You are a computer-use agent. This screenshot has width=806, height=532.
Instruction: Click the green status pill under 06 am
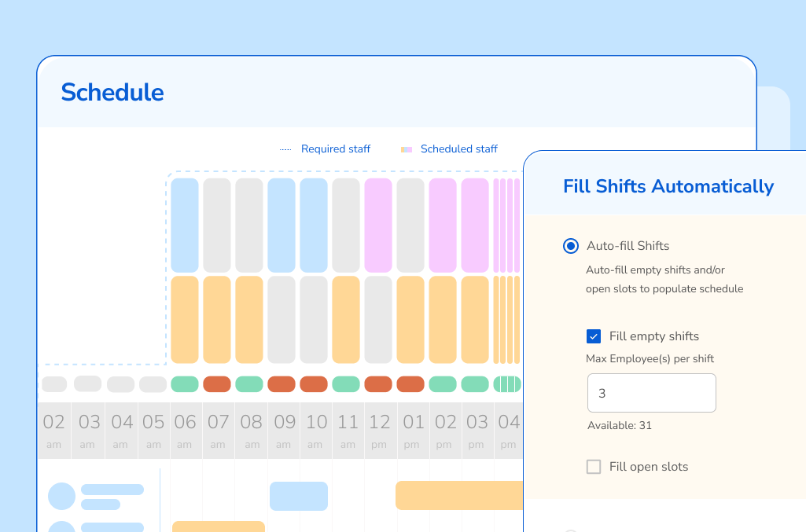(186, 384)
